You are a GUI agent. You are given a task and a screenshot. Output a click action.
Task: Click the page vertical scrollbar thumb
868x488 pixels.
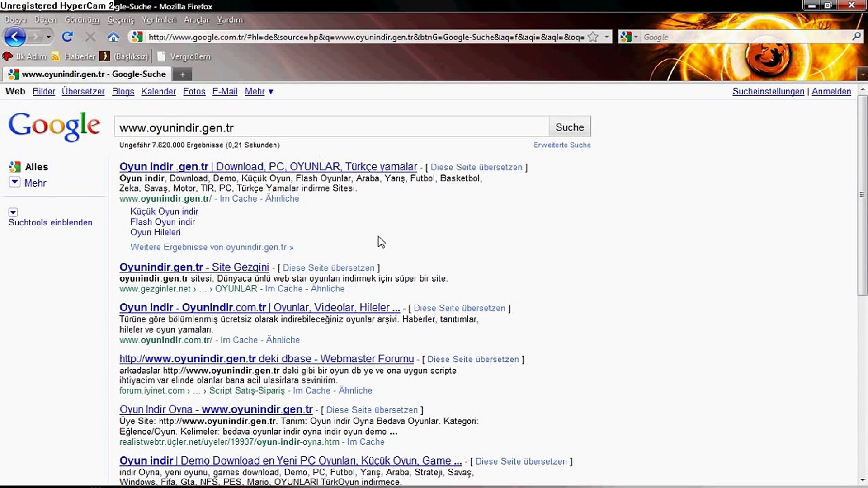pos(862,194)
